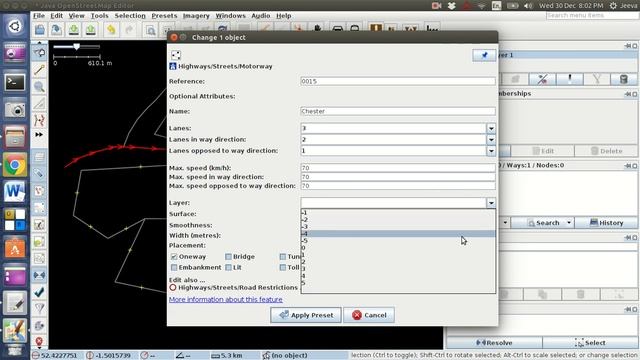Click the preset search icon above Highways/Streets/Motorway

pyautogui.click(x=176, y=55)
